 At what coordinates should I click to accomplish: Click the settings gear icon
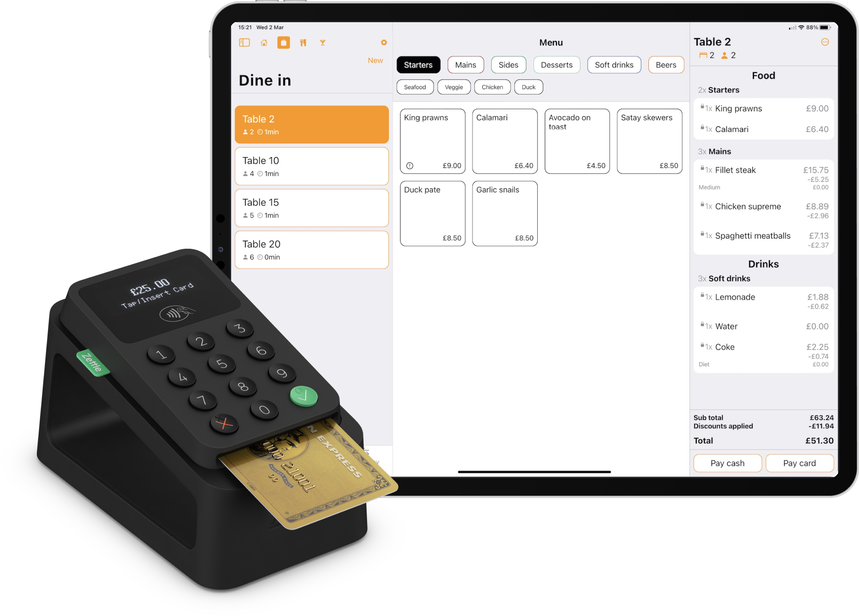(384, 43)
